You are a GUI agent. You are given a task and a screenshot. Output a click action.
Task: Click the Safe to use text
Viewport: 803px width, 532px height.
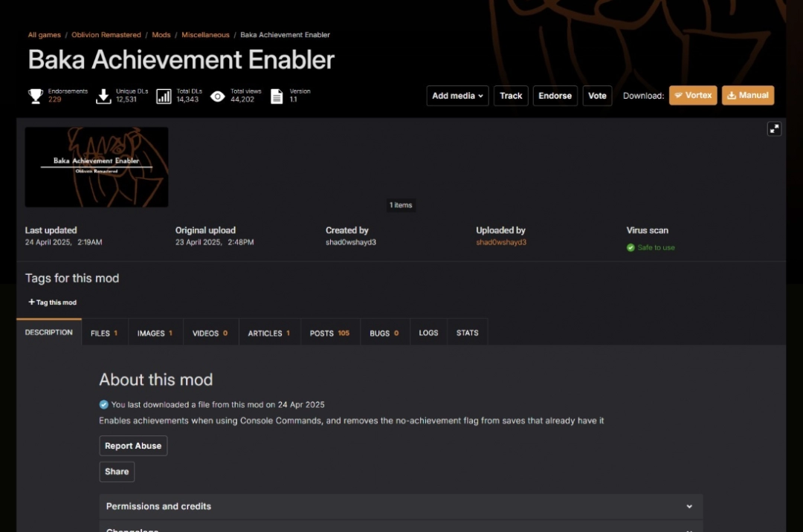coord(656,247)
